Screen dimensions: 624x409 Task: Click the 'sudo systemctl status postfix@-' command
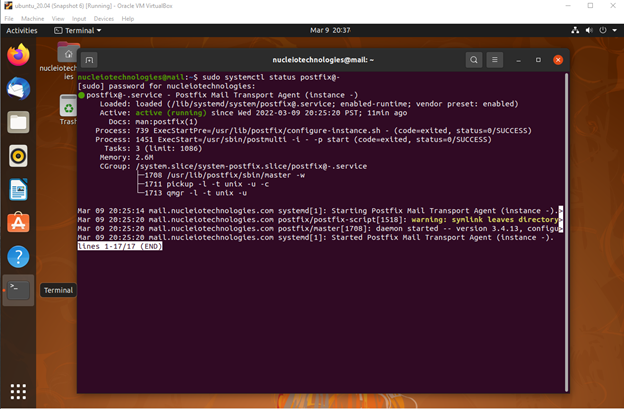271,77
